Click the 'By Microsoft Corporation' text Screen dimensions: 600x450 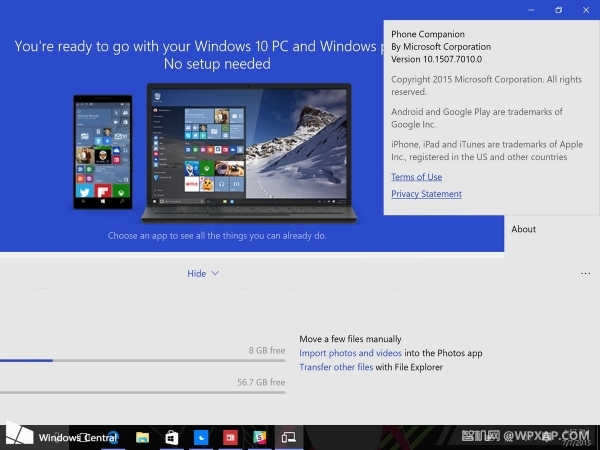[441, 47]
